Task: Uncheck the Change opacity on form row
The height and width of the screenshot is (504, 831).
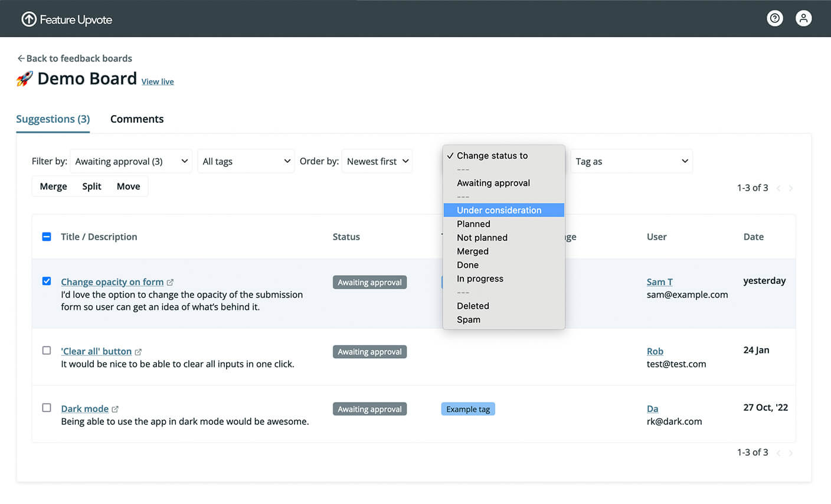Action: tap(47, 282)
